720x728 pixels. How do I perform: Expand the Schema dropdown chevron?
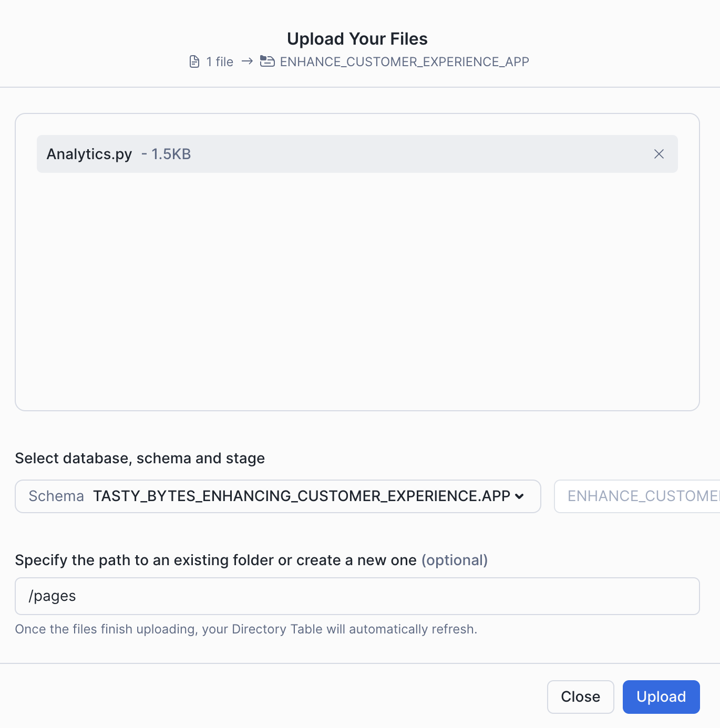[x=519, y=496]
